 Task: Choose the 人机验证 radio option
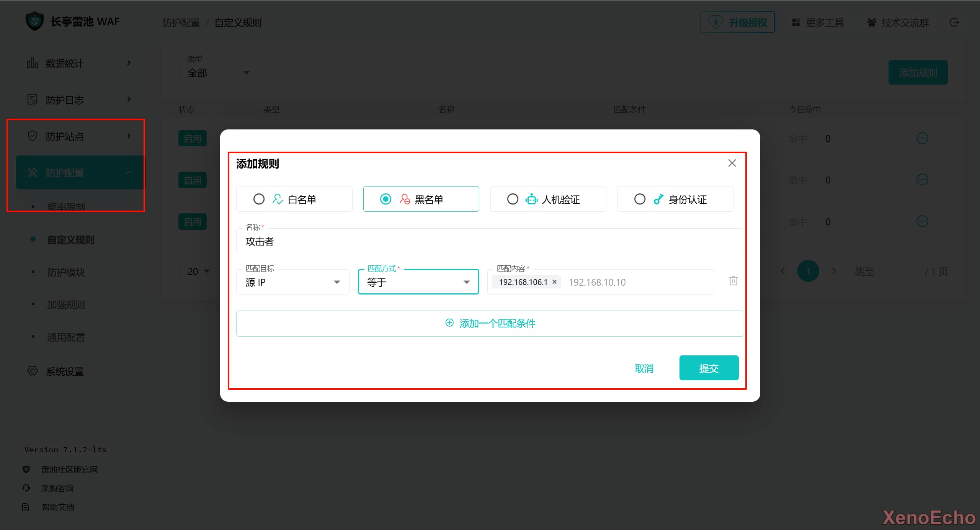pyautogui.click(x=513, y=199)
